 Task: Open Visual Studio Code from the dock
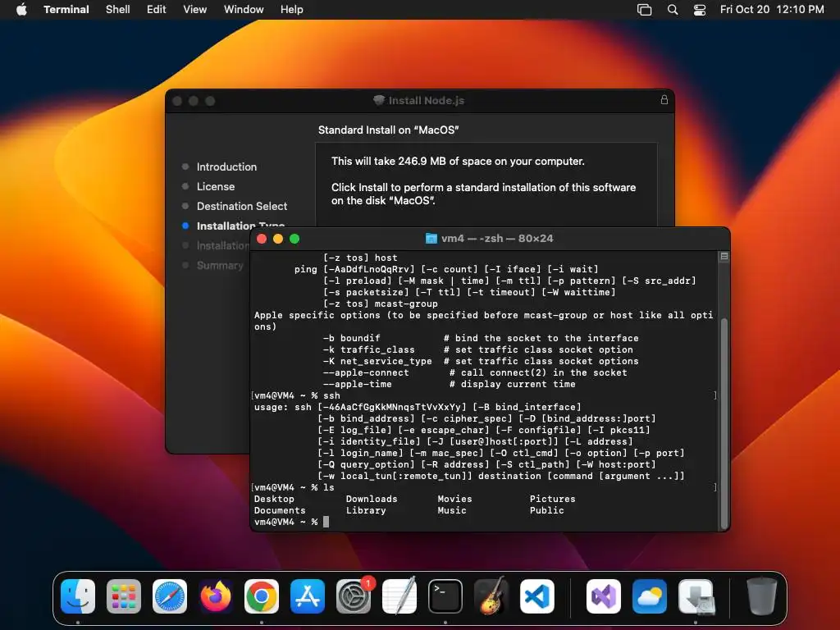[x=537, y=596]
